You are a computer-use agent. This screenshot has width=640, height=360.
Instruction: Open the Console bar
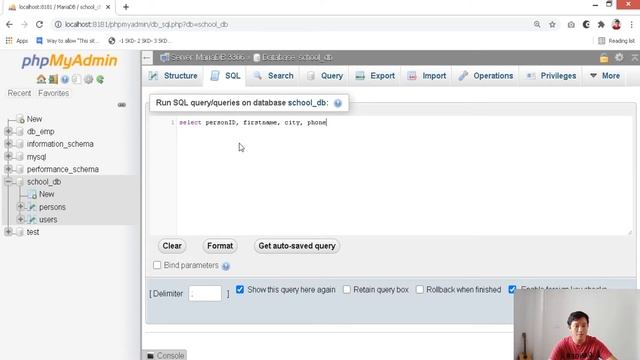[x=165, y=356]
